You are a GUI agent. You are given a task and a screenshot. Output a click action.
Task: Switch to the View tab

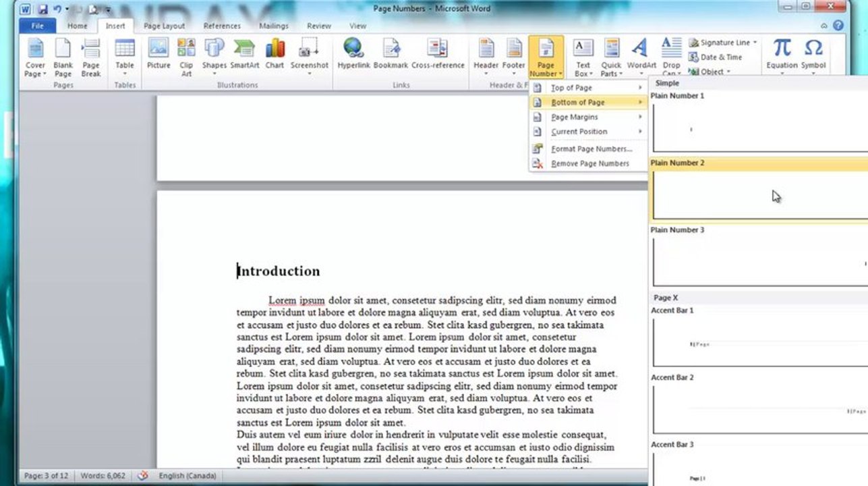tap(358, 26)
